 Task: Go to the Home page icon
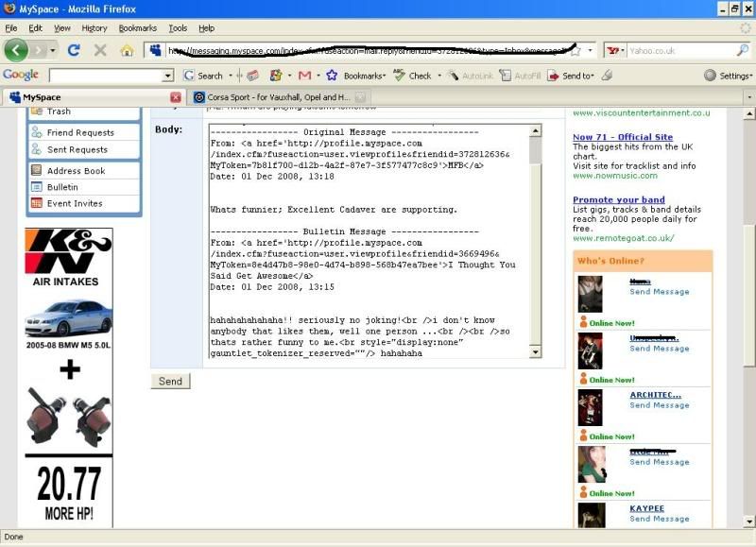[x=126, y=50]
